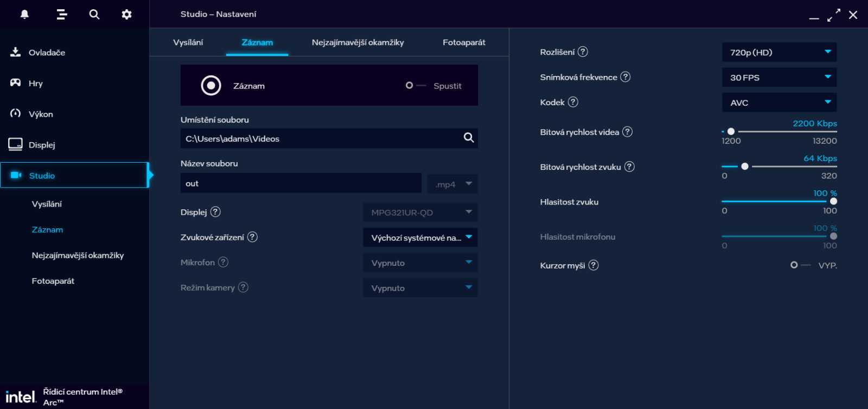This screenshot has height=409, width=868.
Task: Open Výkon in the sidebar
Action: pyautogui.click(x=74, y=114)
